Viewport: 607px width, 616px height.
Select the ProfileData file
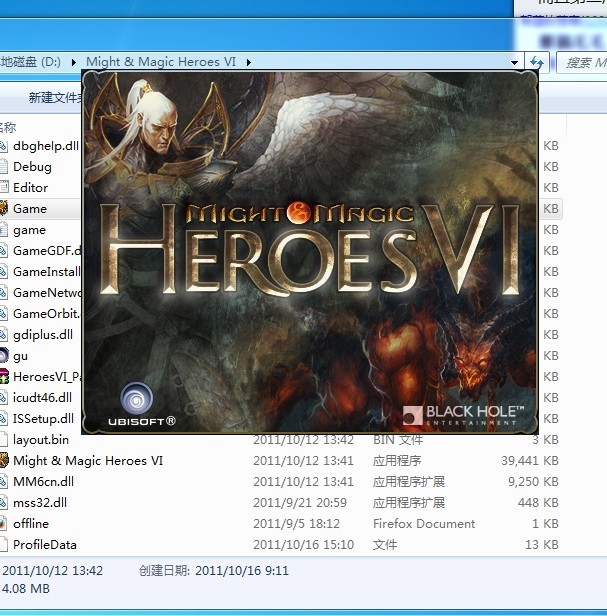click(x=44, y=545)
